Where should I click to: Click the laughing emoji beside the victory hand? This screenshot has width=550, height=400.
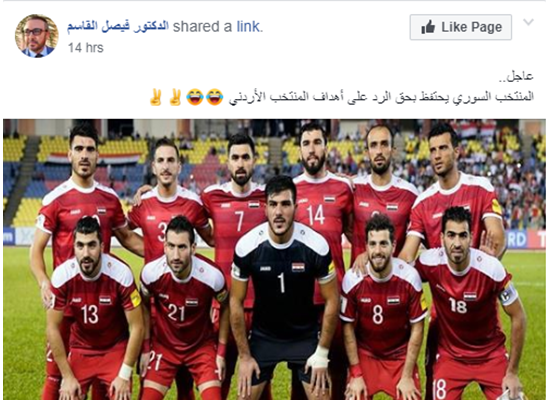[195, 97]
